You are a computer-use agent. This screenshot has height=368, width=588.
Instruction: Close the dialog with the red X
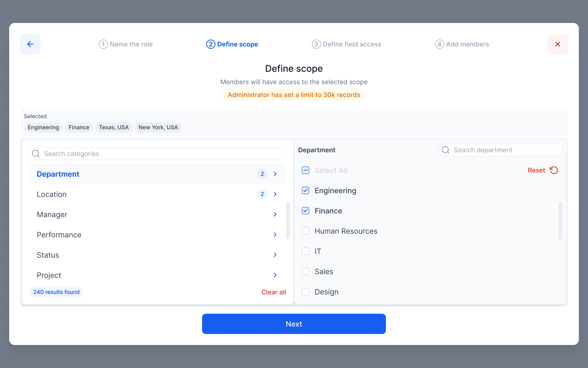[x=558, y=44]
